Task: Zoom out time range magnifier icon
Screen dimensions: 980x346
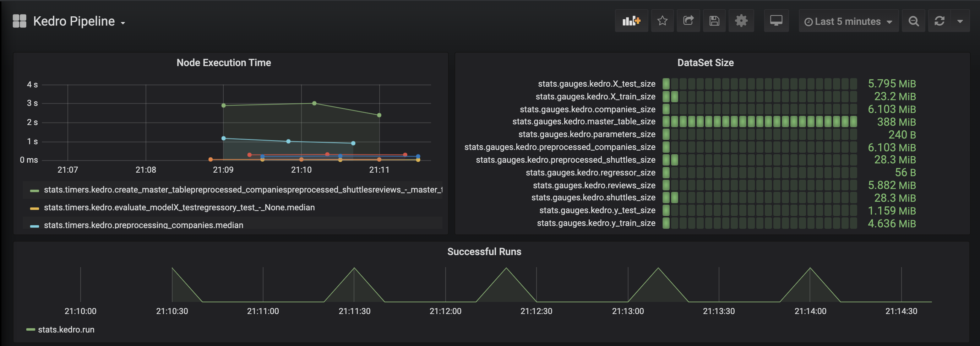Action: pos(913,21)
